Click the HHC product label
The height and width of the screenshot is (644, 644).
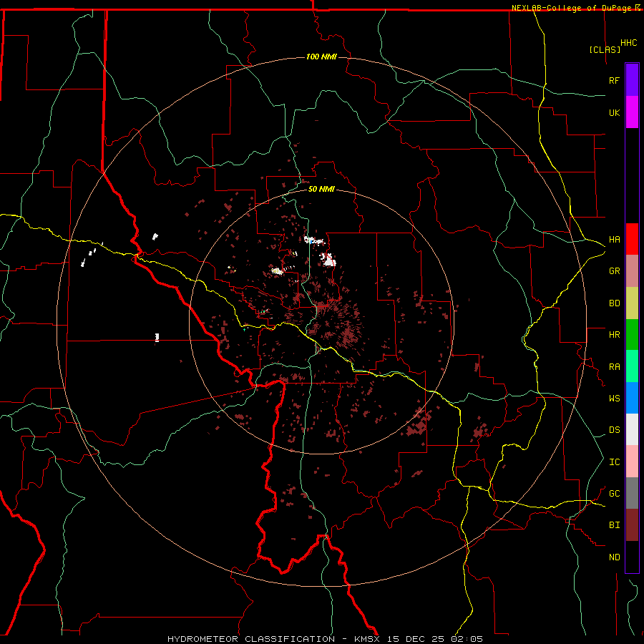pos(628,43)
